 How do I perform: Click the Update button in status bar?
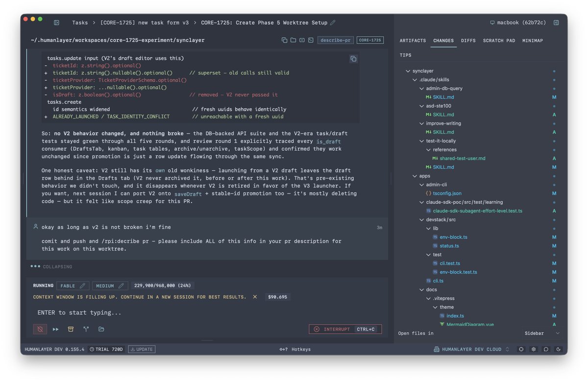click(x=142, y=349)
